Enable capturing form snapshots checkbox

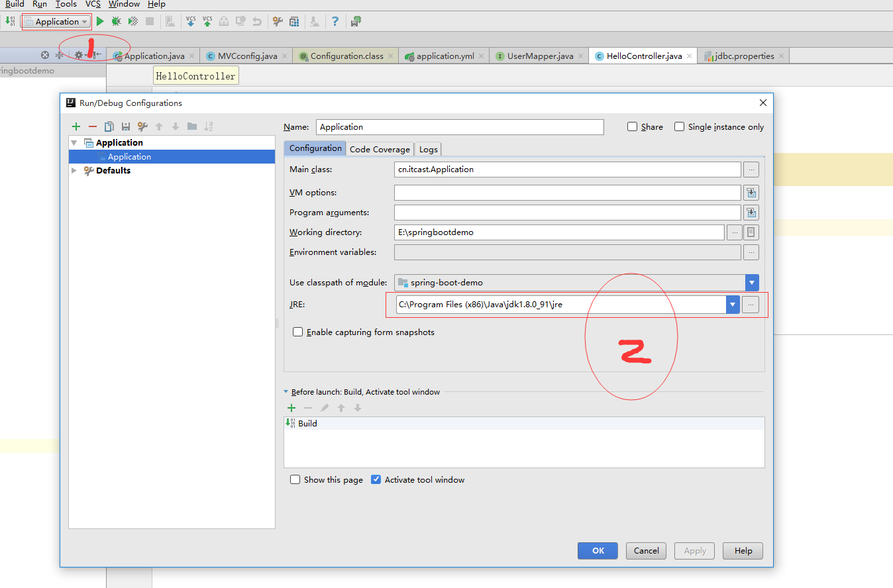coord(298,332)
